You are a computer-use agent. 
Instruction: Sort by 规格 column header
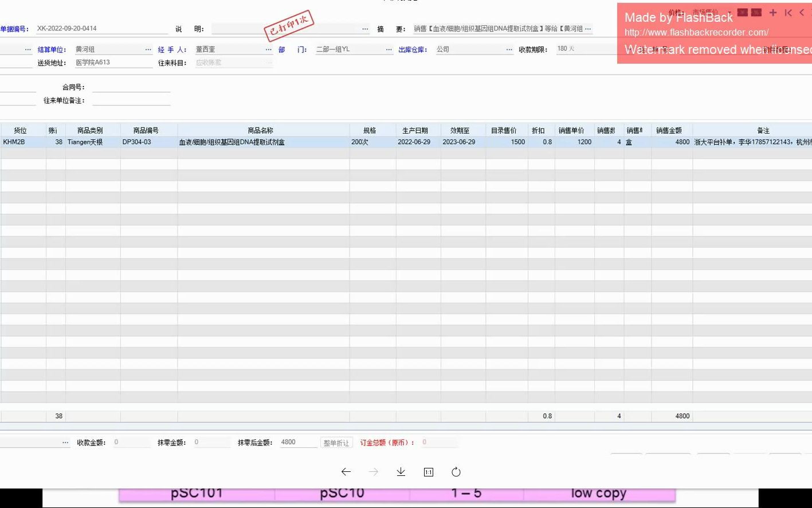372,131
